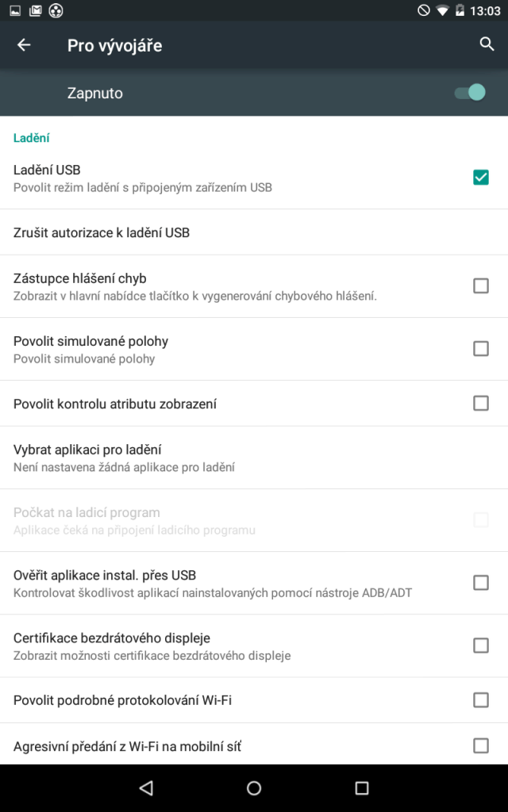
Task: Check Povolit simulované polohy checkbox
Action: (481, 349)
